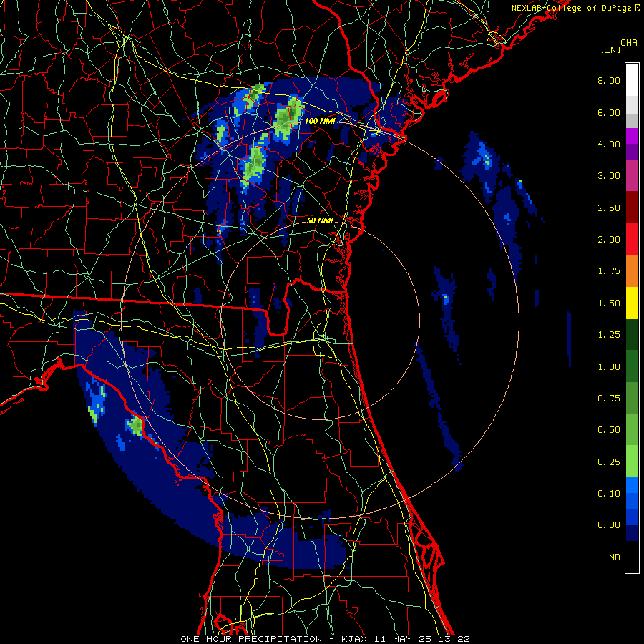Click the 0.25 legend value

point(609,462)
